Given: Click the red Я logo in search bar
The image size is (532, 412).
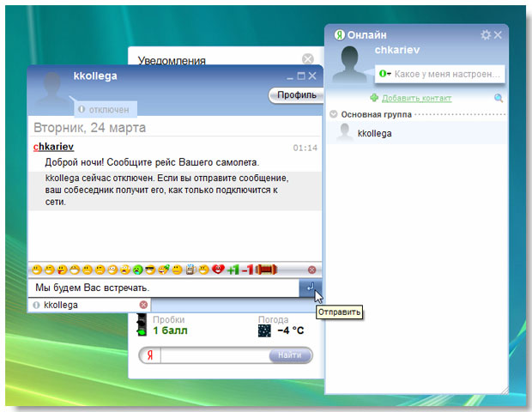Looking at the screenshot, I should (x=150, y=355).
